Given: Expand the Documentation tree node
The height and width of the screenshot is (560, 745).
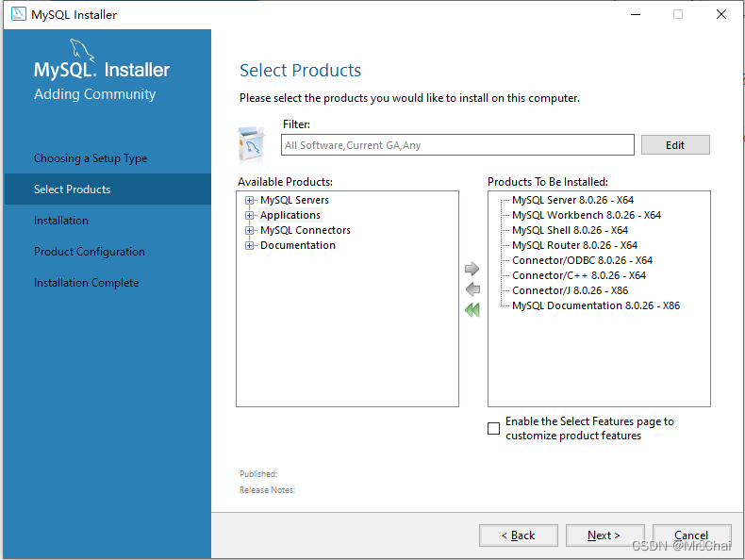Looking at the screenshot, I should point(249,245).
